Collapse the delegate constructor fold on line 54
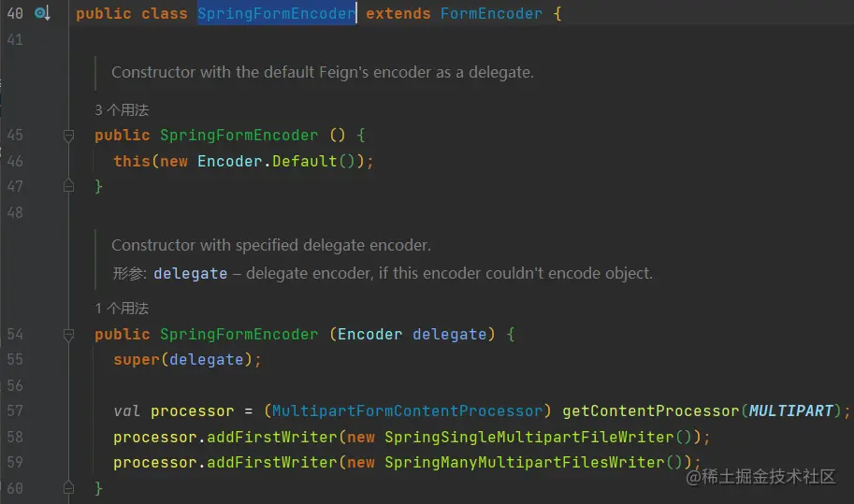The width and height of the screenshot is (854, 504). [68, 334]
